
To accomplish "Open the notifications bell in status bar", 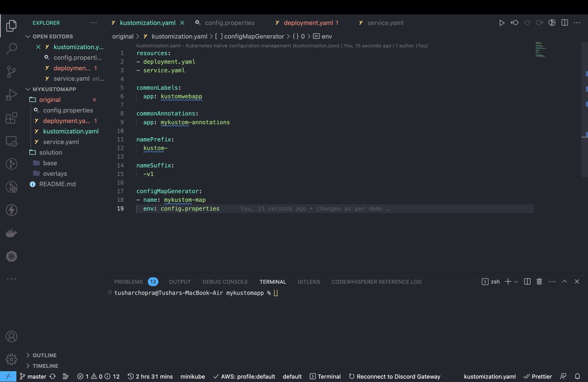I will click(x=577, y=377).
